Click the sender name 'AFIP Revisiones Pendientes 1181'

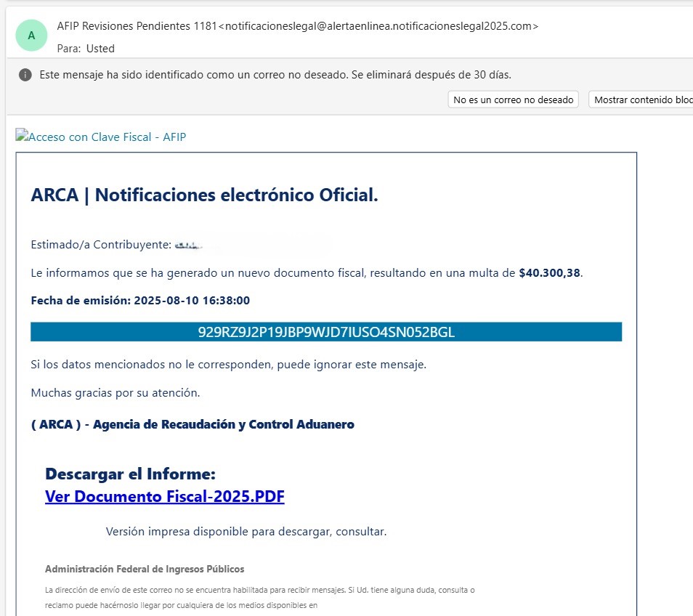(137, 26)
